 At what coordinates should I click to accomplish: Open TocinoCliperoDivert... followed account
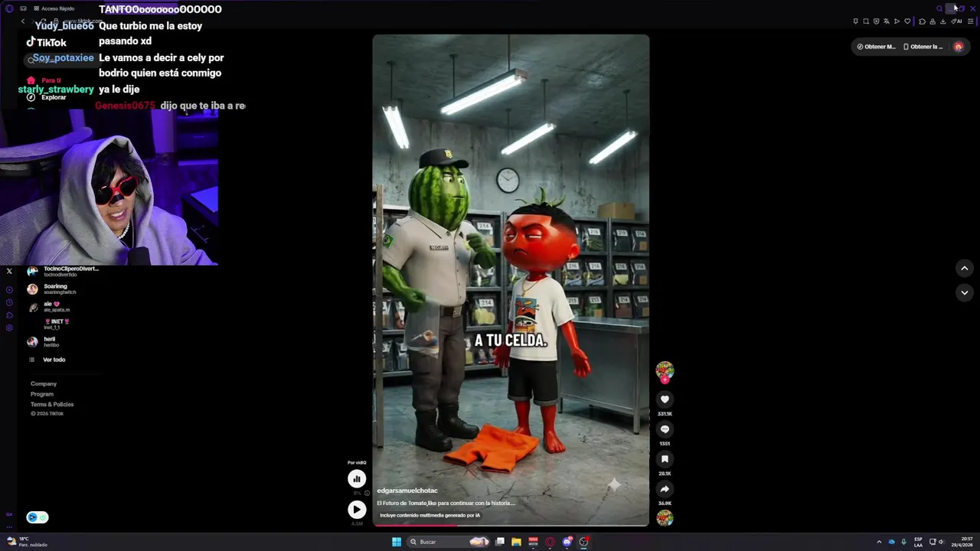pos(63,272)
